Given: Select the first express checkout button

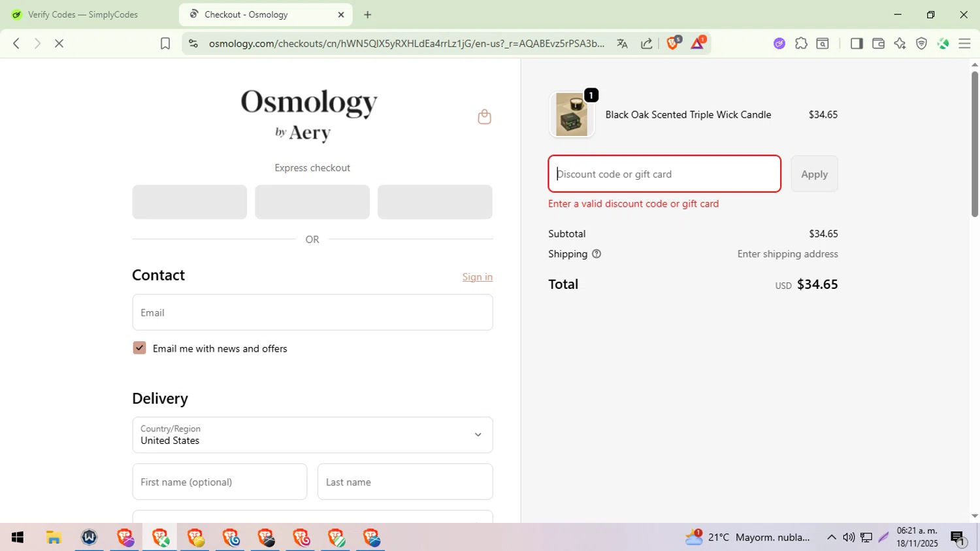Looking at the screenshot, I should point(189,202).
